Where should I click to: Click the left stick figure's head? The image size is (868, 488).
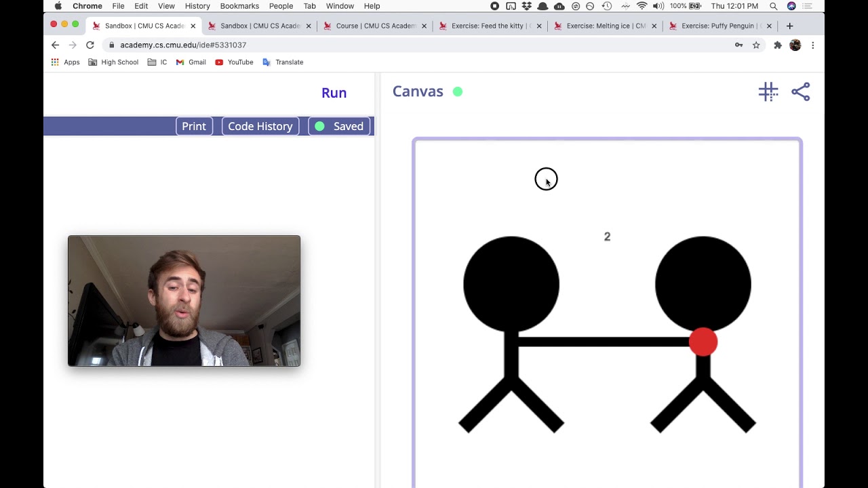(511, 284)
